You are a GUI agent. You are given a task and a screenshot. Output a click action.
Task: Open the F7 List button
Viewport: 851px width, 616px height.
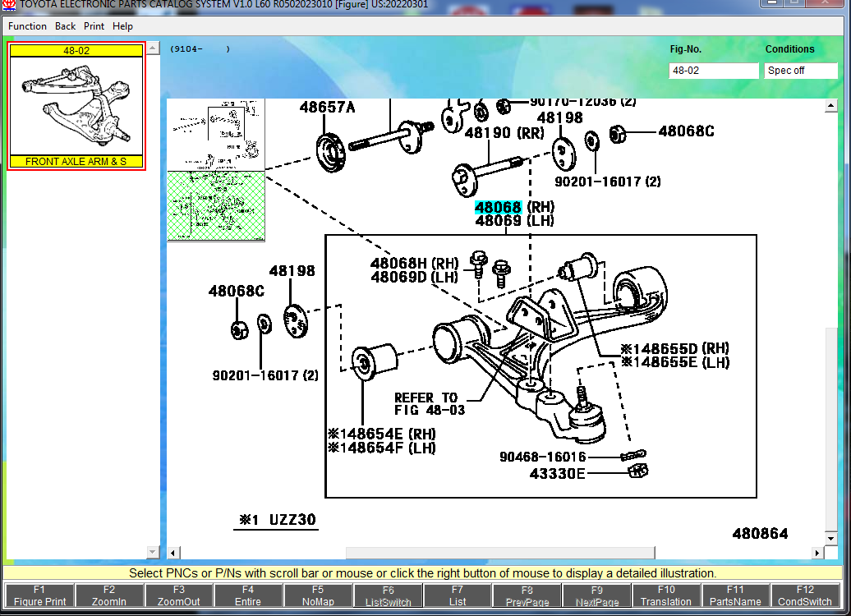tap(458, 595)
